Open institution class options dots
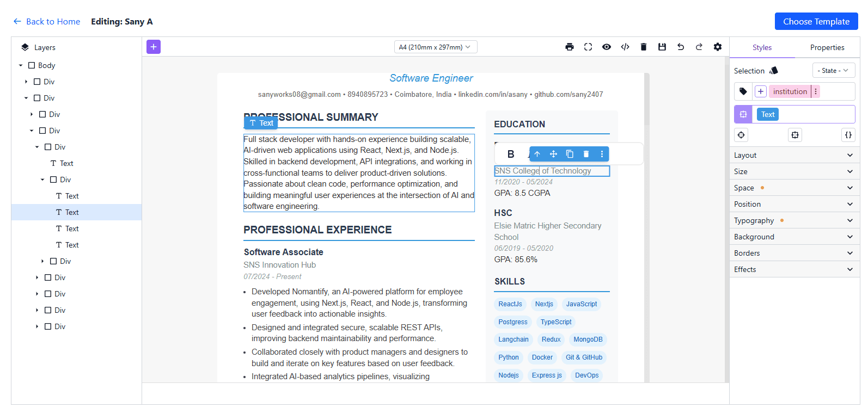The width and height of the screenshot is (868, 414). pyautogui.click(x=816, y=91)
